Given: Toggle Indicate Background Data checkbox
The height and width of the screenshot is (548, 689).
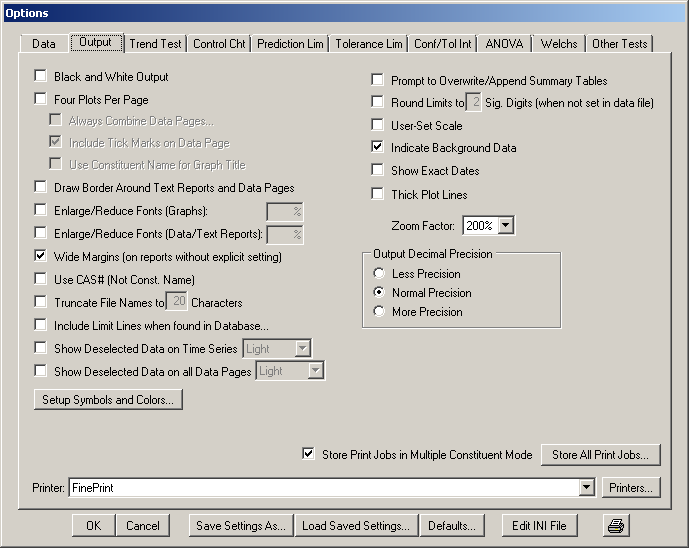Looking at the screenshot, I should [378, 148].
